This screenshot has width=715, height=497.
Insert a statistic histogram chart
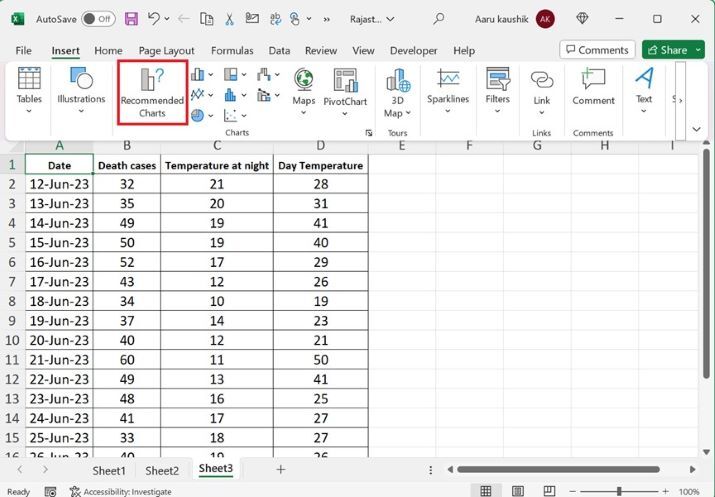coord(231,94)
